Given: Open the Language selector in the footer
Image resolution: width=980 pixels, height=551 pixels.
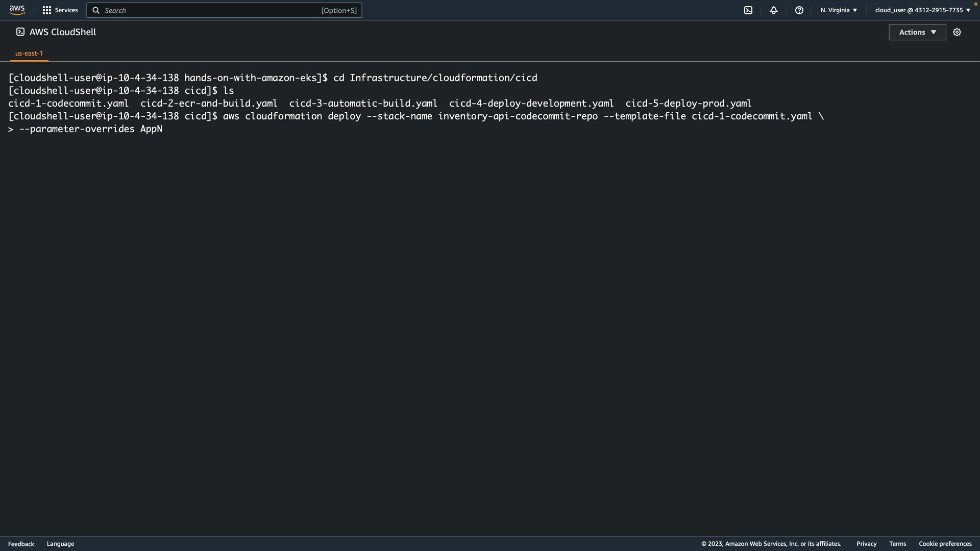Looking at the screenshot, I should click(60, 544).
